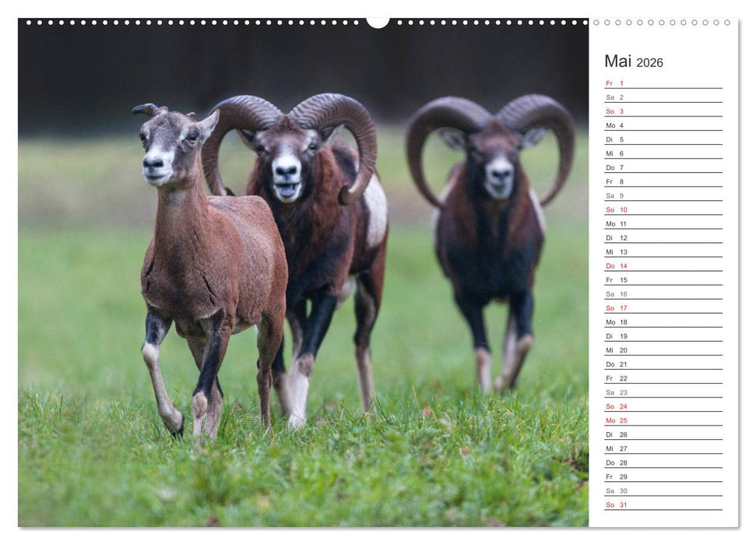Click the Sunday entry "So 3"
Image resolution: width=756 pixels, height=545 pixels.
point(612,110)
